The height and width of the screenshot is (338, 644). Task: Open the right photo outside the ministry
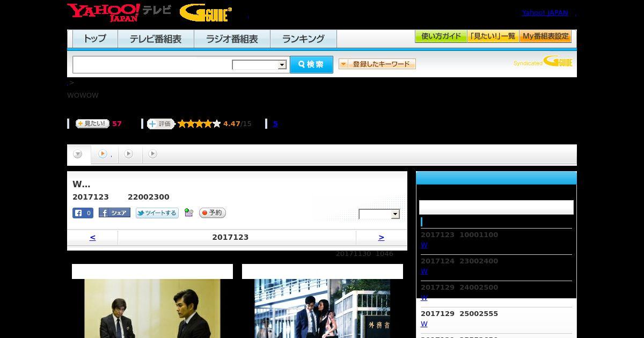[322, 308]
